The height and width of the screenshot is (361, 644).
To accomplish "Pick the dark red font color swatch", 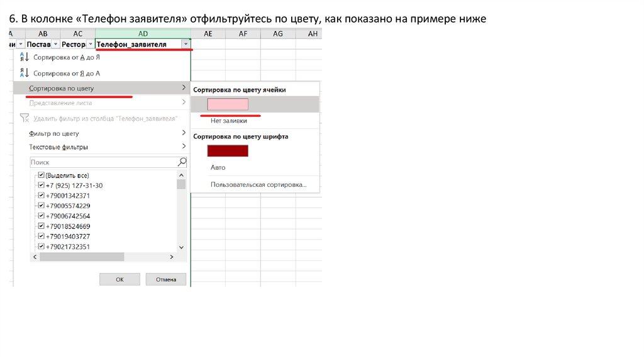I will click(x=228, y=151).
